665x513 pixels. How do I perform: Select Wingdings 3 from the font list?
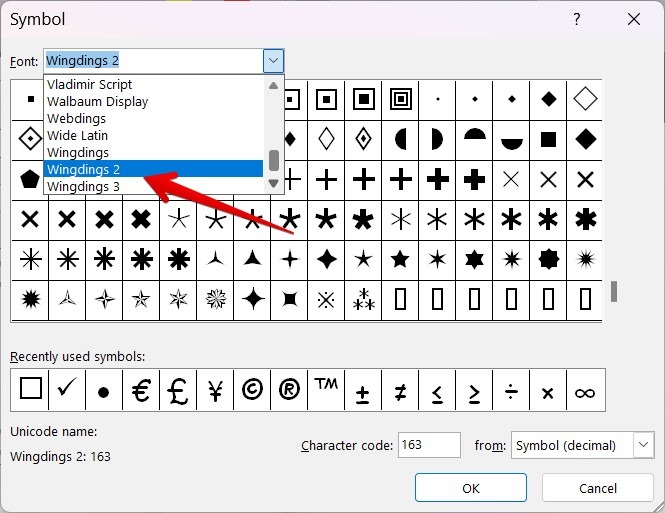pos(153,186)
